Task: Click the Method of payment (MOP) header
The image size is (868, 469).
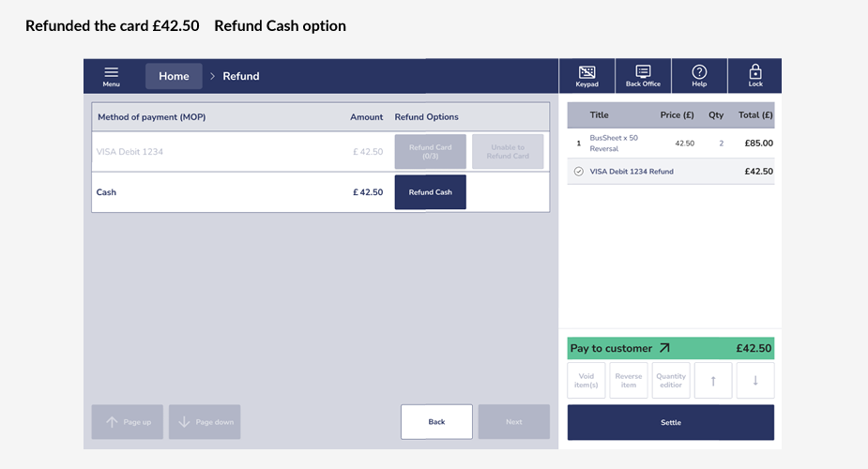Action: [x=152, y=116]
